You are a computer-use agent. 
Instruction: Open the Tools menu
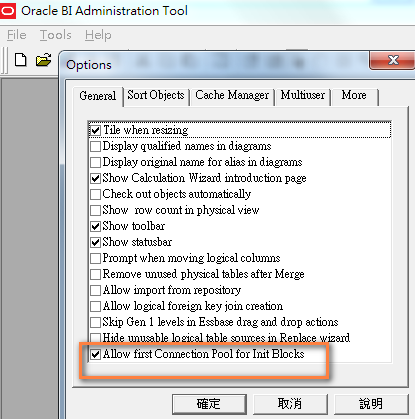tap(56, 35)
